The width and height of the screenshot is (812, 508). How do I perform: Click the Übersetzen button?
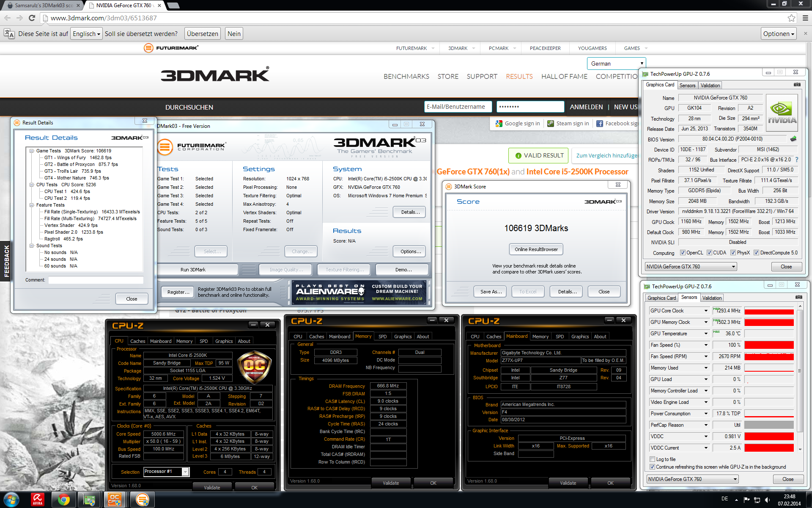coord(203,34)
